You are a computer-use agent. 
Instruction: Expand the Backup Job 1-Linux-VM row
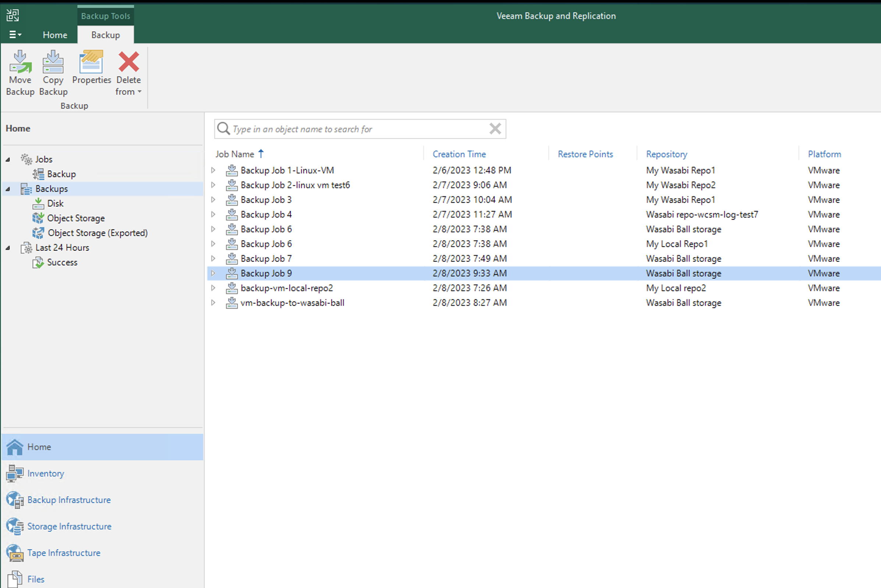coord(214,170)
